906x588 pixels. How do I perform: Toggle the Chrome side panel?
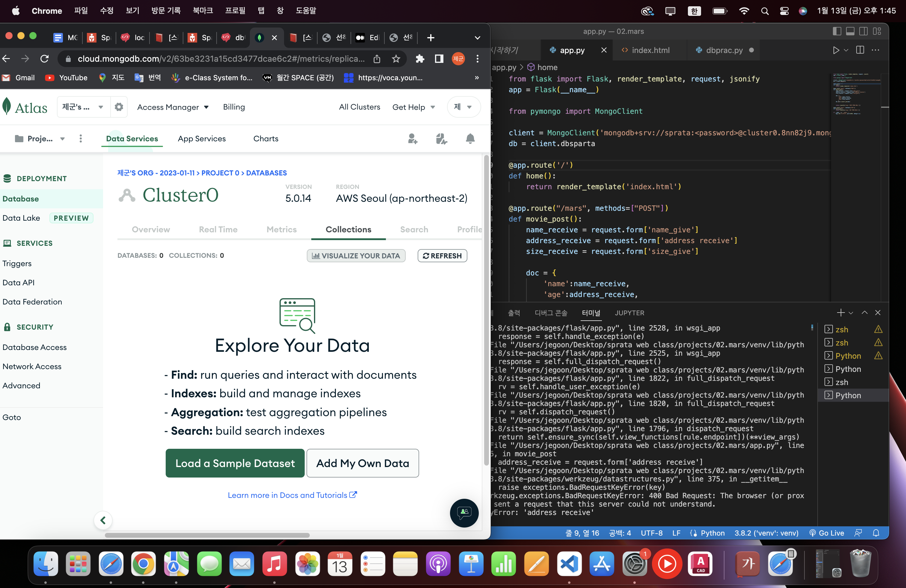coord(439,59)
